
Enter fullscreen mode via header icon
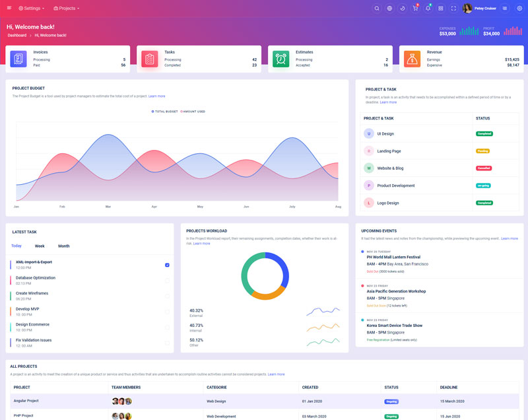click(453, 8)
